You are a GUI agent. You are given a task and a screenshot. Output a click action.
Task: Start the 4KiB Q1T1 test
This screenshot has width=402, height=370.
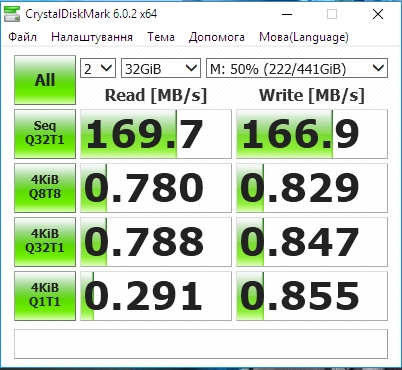[45, 296]
